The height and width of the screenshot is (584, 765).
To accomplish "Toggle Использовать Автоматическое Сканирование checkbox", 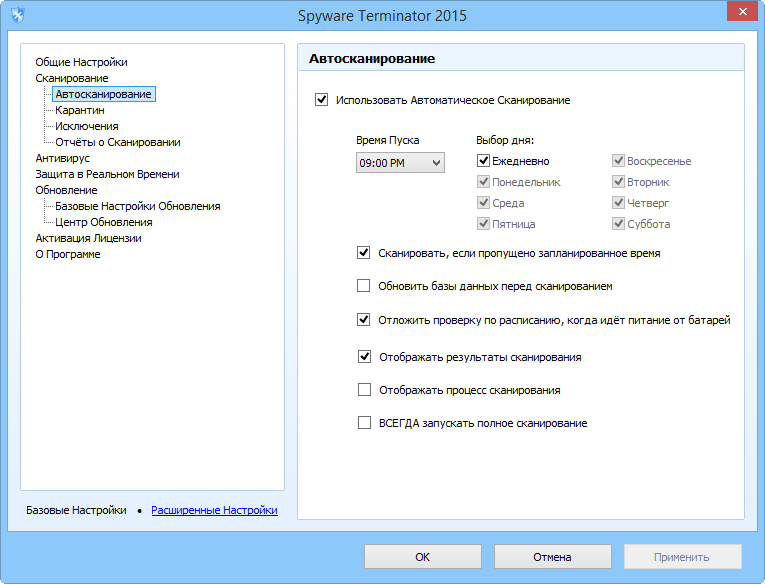I will pos(322,100).
